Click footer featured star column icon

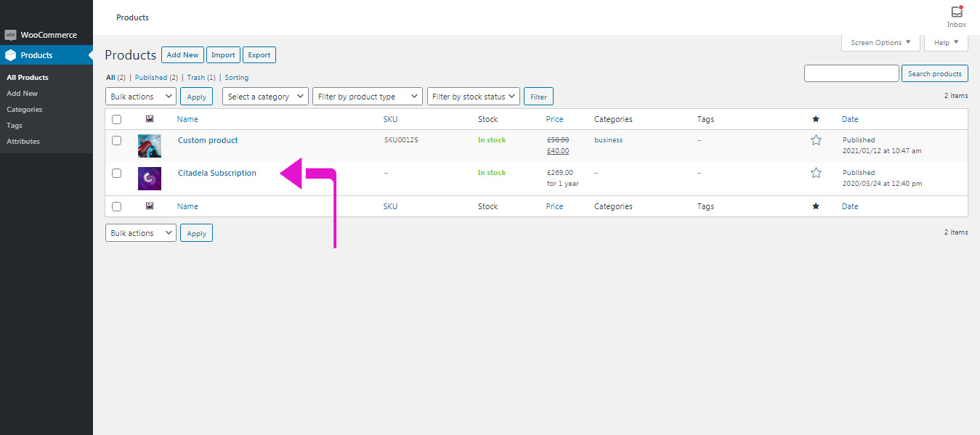[816, 206]
